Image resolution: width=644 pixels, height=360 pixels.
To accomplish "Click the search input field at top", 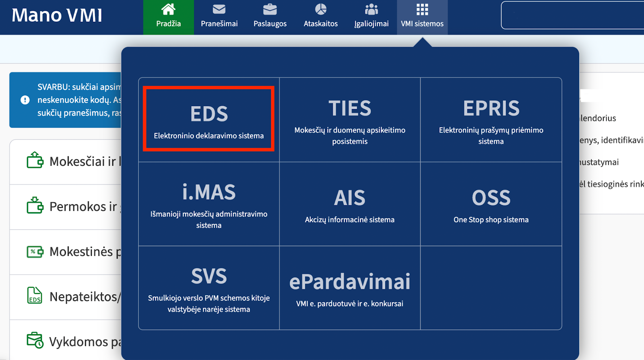I will pos(572,15).
